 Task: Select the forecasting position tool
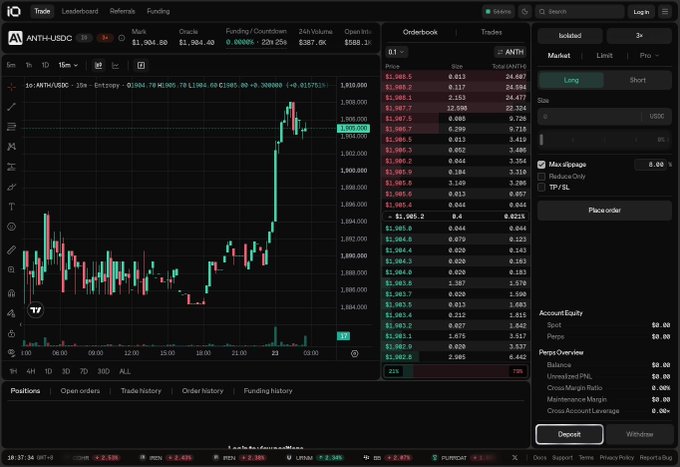tap(12, 167)
